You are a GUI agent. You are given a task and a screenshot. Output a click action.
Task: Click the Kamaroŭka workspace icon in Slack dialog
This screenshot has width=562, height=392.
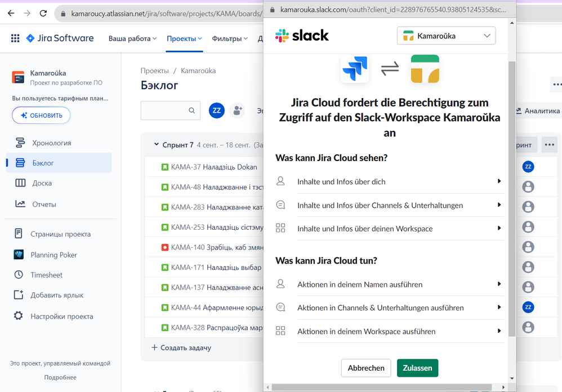click(x=425, y=69)
